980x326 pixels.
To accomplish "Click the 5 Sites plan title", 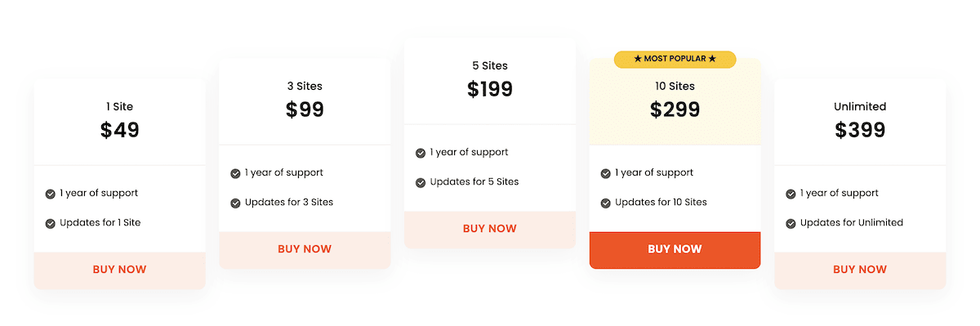I will [490, 65].
